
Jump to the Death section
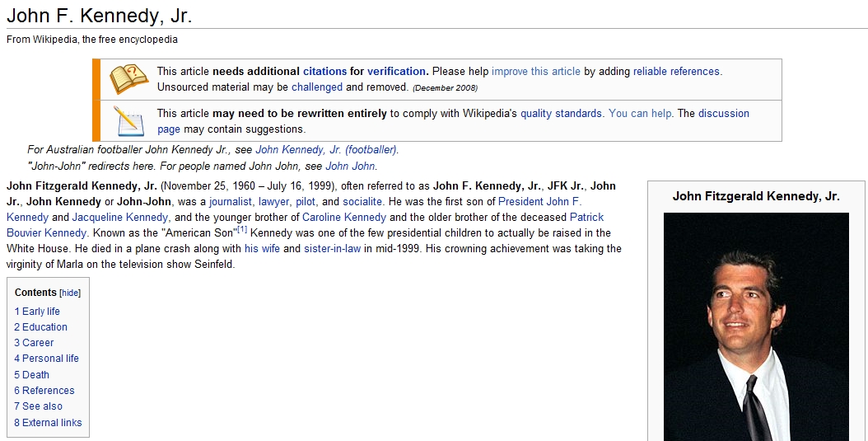[31, 375]
